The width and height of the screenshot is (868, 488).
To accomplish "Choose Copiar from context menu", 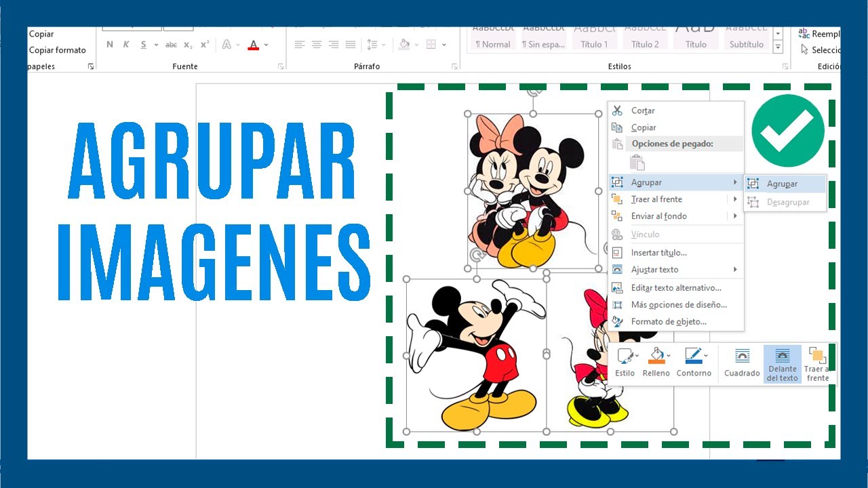I will point(676,127).
